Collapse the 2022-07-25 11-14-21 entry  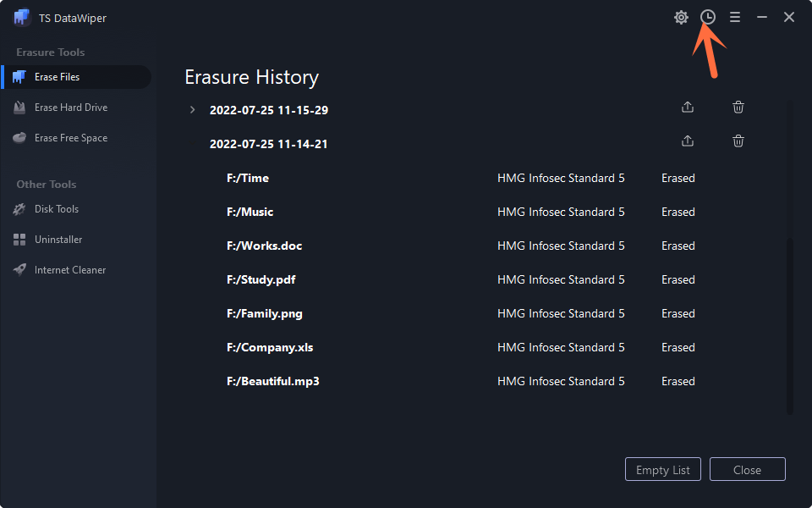coord(268,144)
